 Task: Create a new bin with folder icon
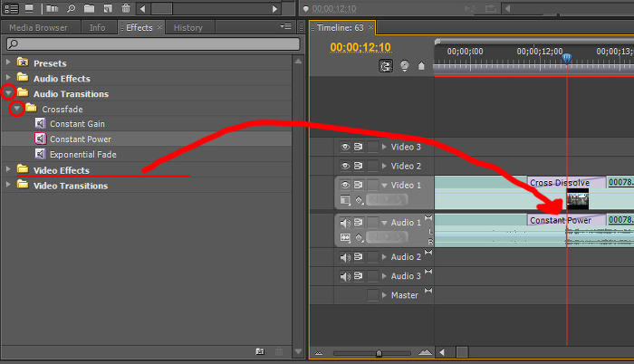[89, 8]
